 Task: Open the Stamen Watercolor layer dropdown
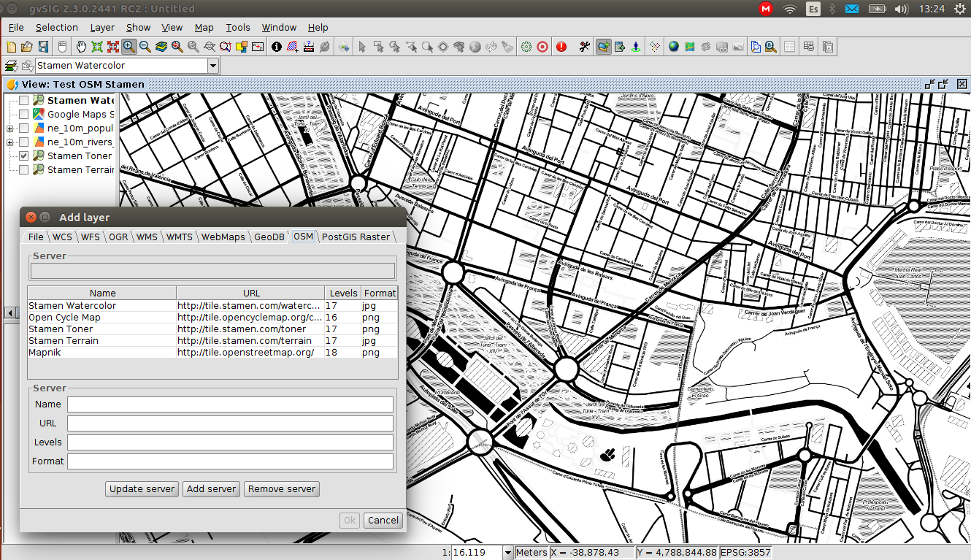click(213, 66)
